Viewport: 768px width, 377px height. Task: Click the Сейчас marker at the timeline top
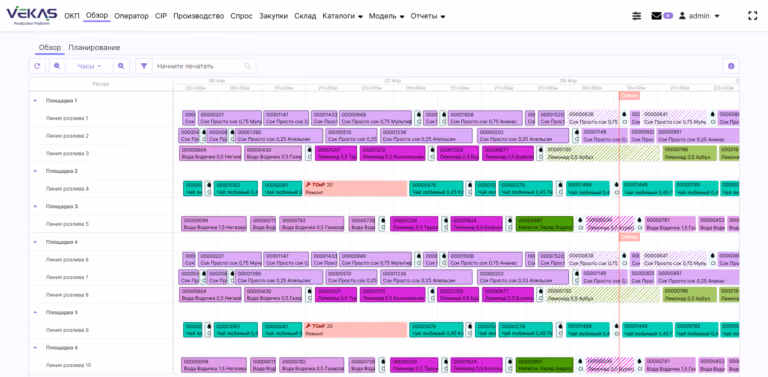pyautogui.click(x=629, y=96)
